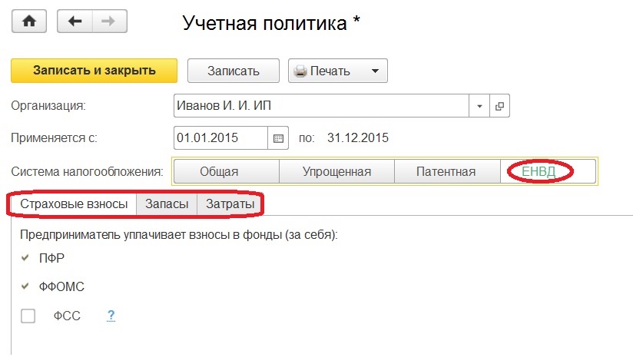Click the Записать button
This screenshot has width=633, height=364.
(x=234, y=71)
